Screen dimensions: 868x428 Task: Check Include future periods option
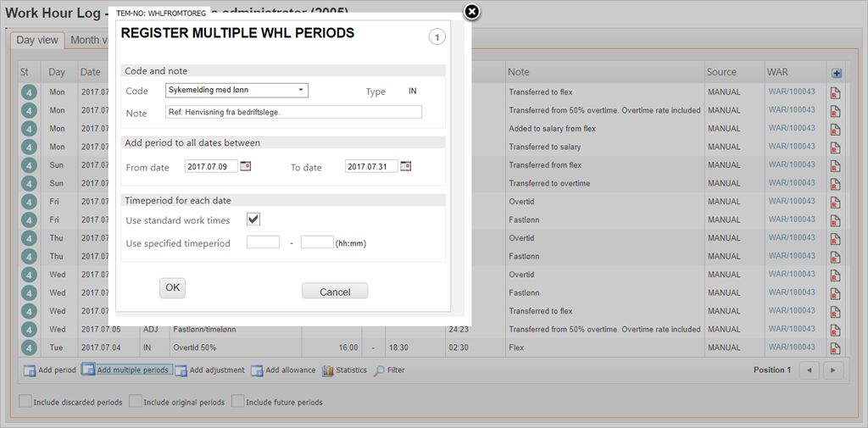tap(238, 402)
